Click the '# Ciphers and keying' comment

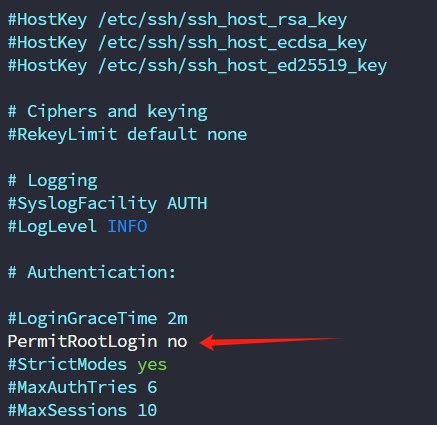[x=107, y=112]
